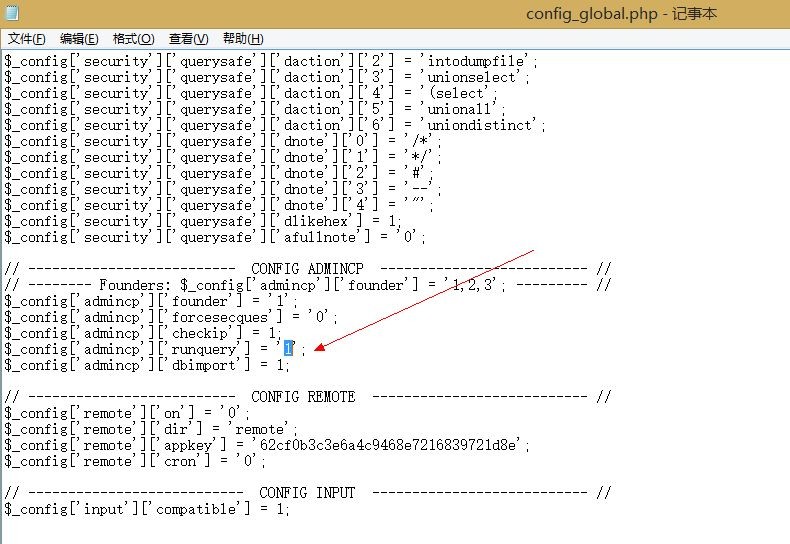Place cursor on the afullnote line
The image size is (790, 544).
[x=215, y=237]
